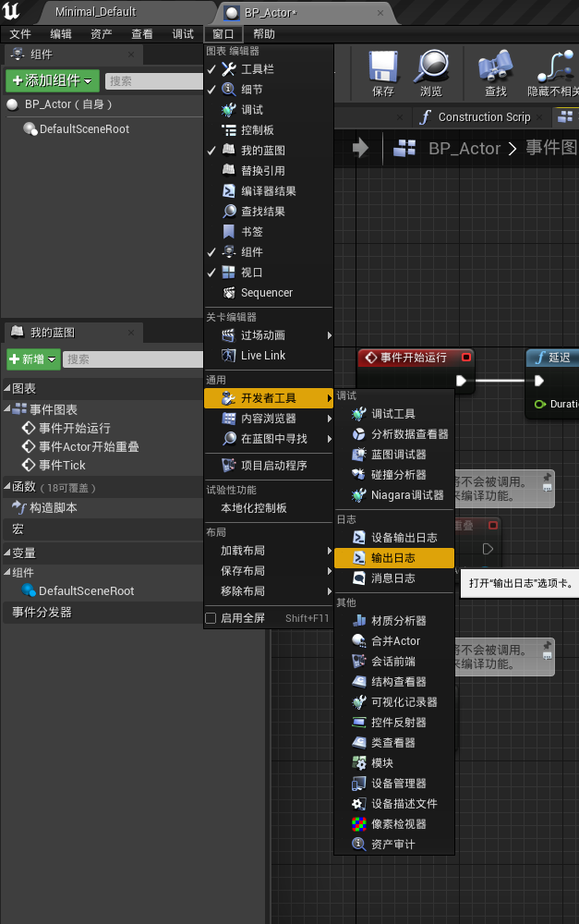Click the New (新增) button in My Blueprint

click(x=33, y=359)
